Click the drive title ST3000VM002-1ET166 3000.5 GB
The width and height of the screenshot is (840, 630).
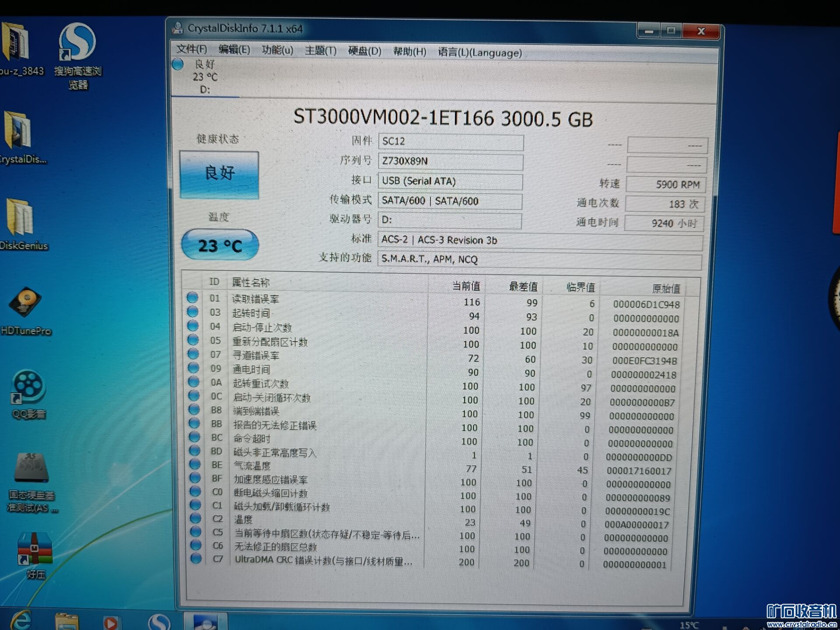click(x=443, y=118)
